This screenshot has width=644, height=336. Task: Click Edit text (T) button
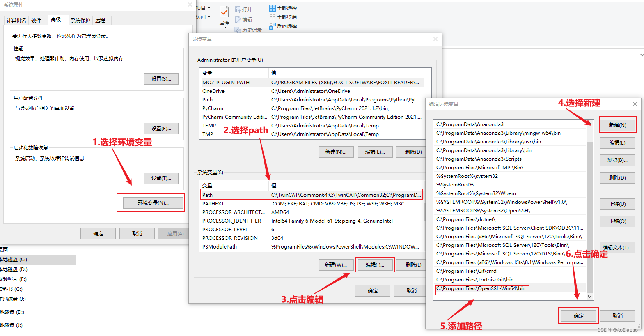point(617,248)
